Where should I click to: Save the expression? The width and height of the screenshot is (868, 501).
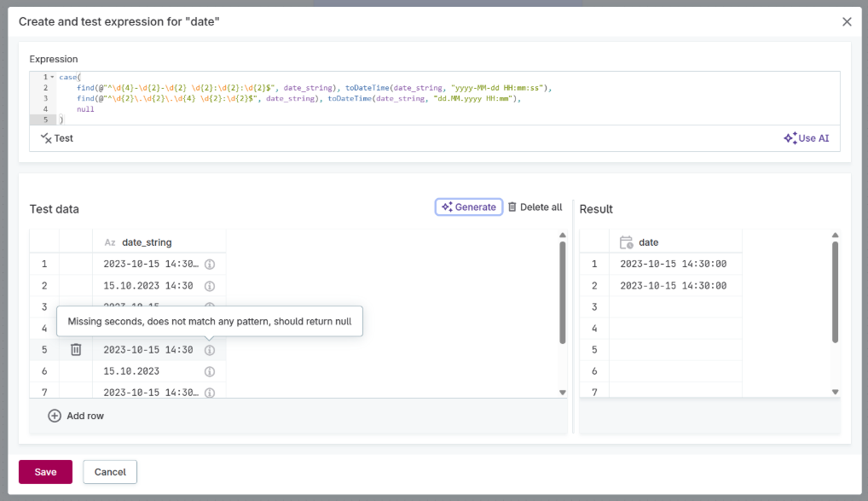(x=44, y=471)
